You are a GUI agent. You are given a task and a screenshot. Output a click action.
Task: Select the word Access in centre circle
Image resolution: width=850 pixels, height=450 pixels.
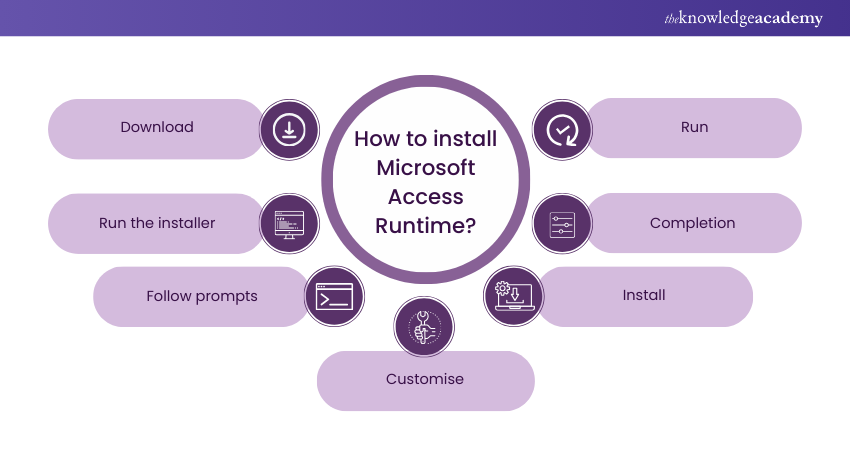pos(425,197)
